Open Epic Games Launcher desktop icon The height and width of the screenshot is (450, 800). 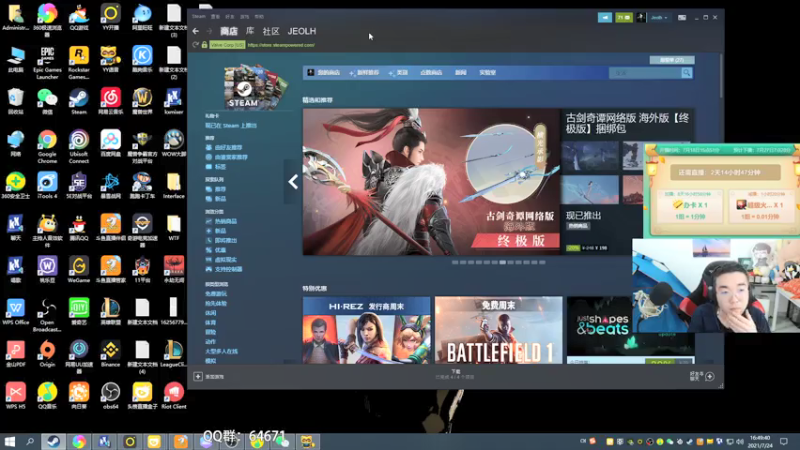tap(47, 63)
